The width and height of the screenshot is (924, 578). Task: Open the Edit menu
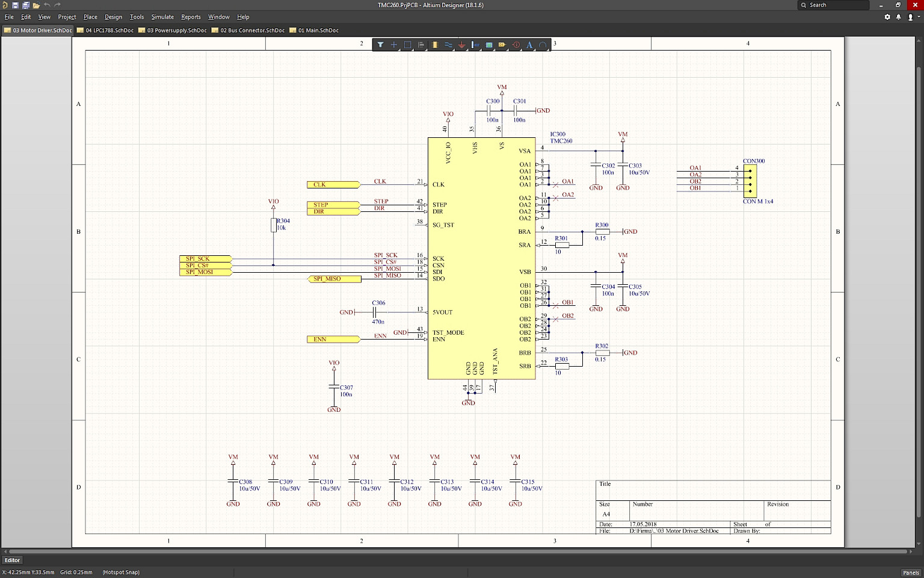coord(26,17)
